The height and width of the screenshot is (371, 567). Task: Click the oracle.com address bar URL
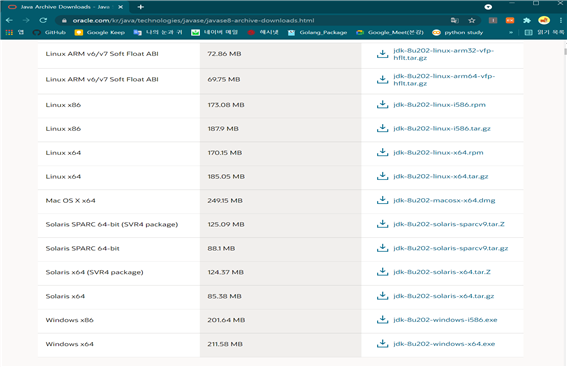pyautogui.click(x=193, y=20)
